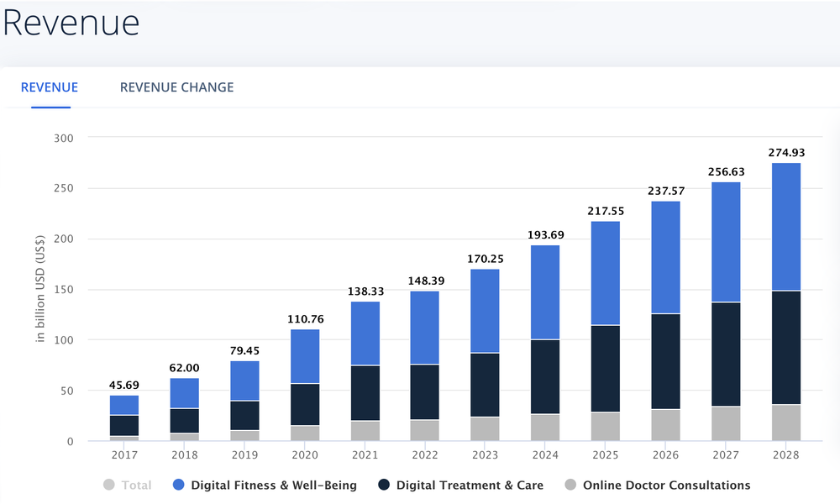Click the 2020 x-axis year label
Viewport: 840px width, 504px height.
click(304, 454)
